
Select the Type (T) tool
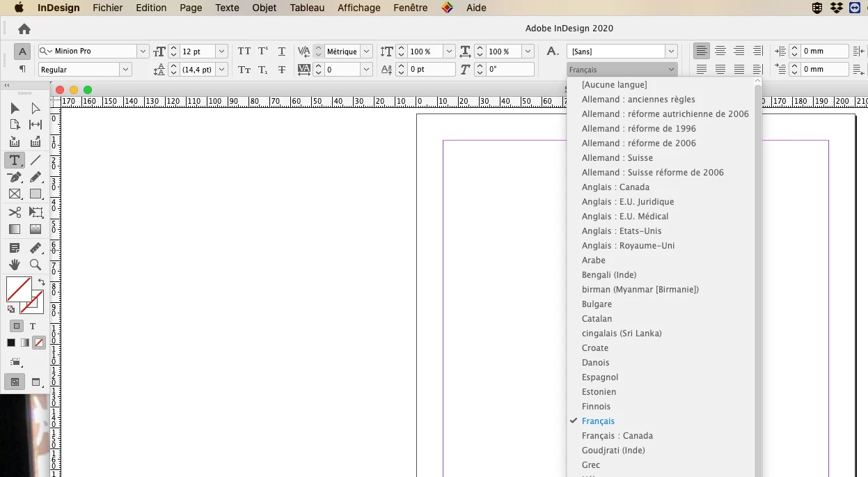pyautogui.click(x=15, y=160)
